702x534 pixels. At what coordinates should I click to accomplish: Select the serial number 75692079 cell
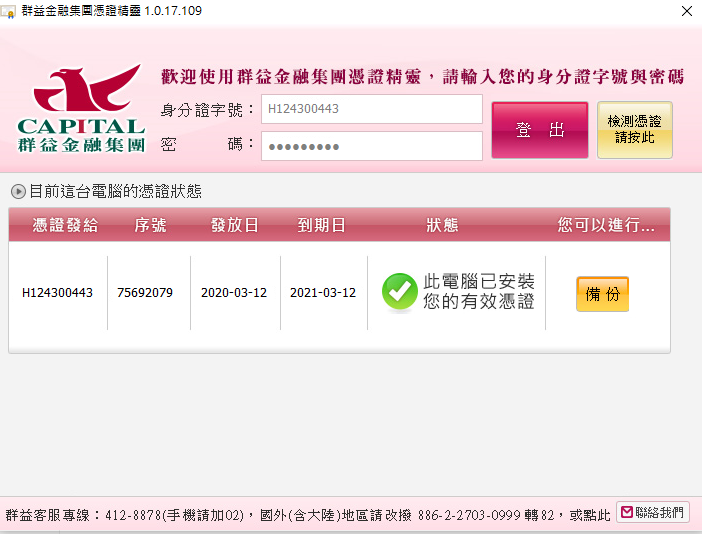[x=145, y=293]
